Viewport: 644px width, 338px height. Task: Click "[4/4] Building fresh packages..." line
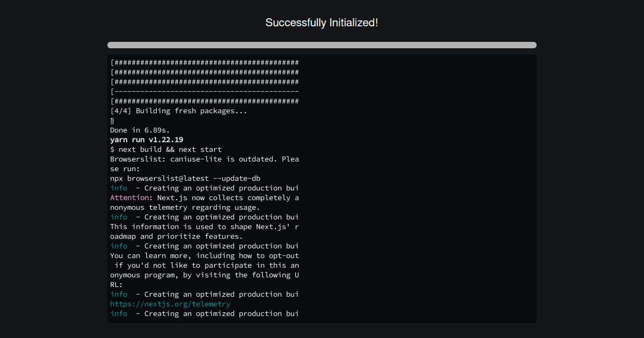click(179, 111)
